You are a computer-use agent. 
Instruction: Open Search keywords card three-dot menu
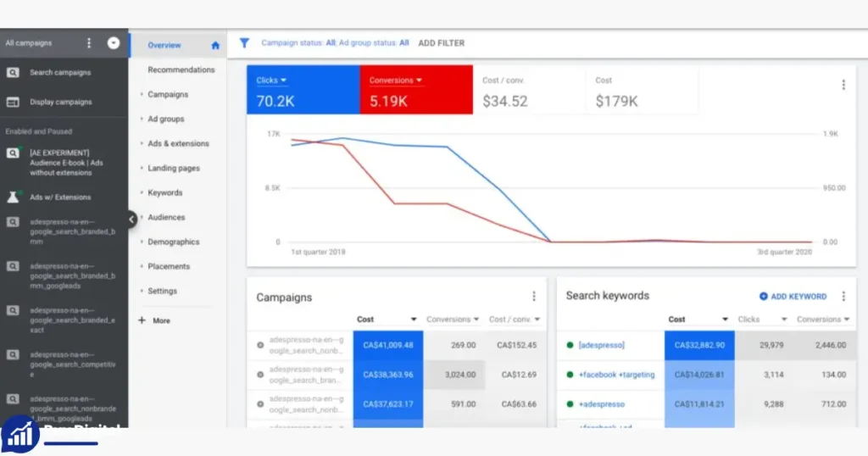click(x=843, y=297)
